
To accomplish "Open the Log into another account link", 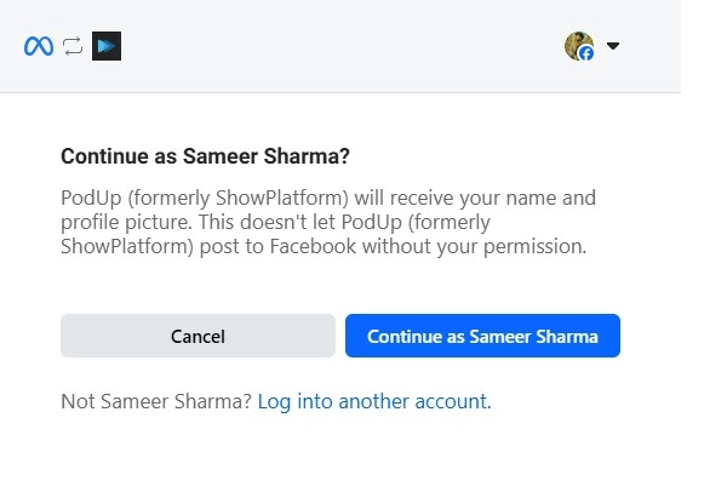I will click(374, 402).
